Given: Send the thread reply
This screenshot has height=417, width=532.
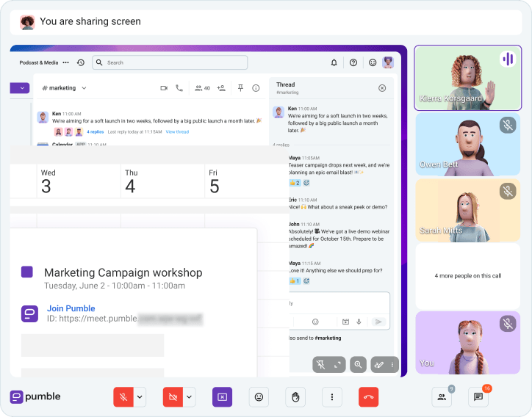Looking at the screenshot, I should click(x=378, y=322).
